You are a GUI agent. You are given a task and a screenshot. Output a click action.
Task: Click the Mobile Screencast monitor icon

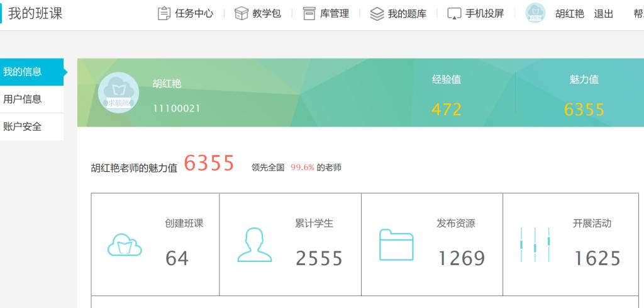pyautogui.click(x=454, y=13)
